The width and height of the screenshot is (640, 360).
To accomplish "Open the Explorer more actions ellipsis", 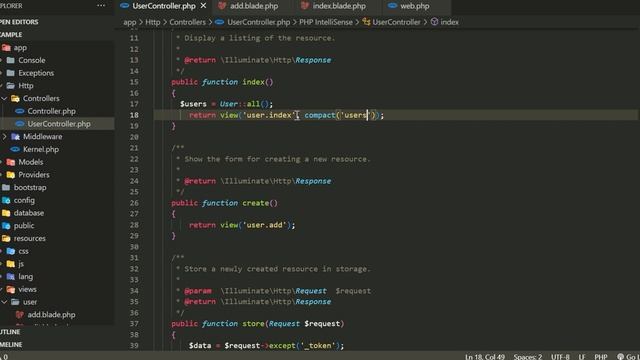I will (101, 6).
